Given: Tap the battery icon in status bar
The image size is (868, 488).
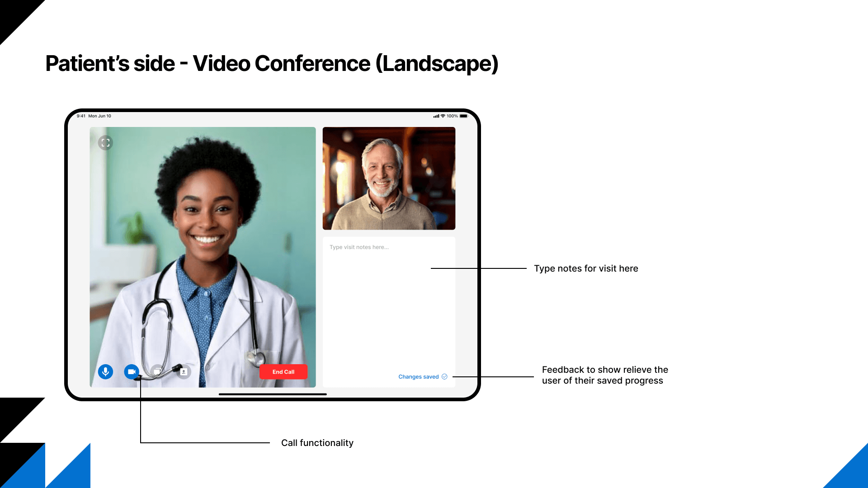Looking at the screenshot, I should pyautogui.click(x=464, y=116).
